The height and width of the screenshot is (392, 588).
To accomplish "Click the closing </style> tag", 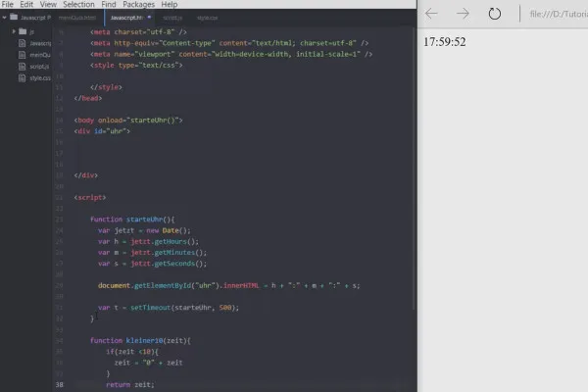I will (106, 87).
